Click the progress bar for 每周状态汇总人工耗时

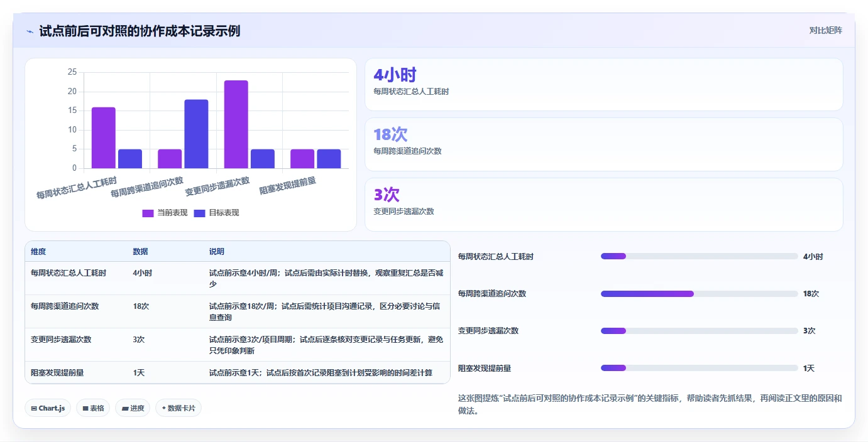[x=700, y=256]
